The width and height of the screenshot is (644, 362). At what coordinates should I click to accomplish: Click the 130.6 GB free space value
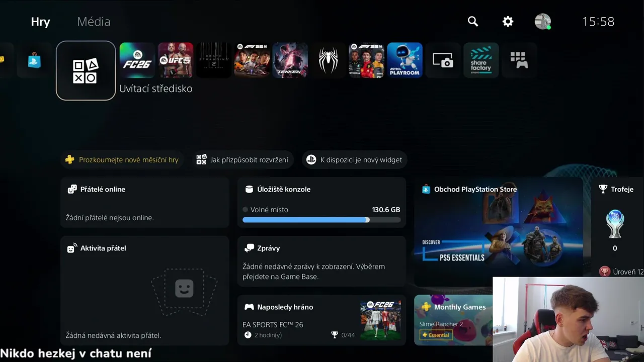pyautogui.click(x=386, y=210)
